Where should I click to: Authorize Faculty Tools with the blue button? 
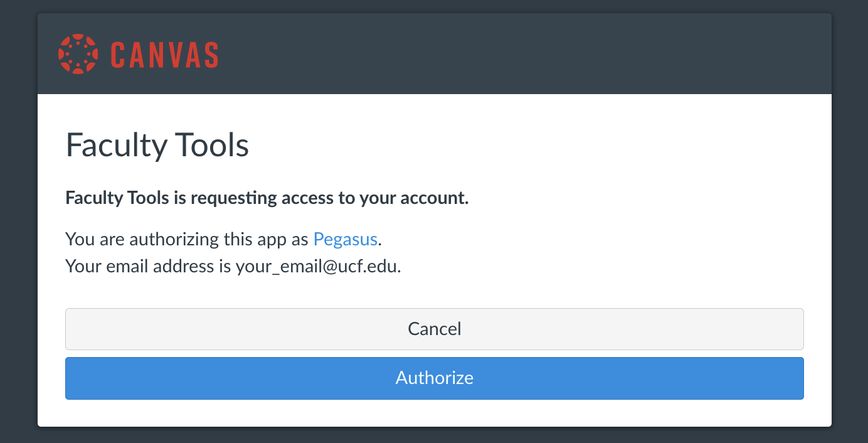click(435, 378)
